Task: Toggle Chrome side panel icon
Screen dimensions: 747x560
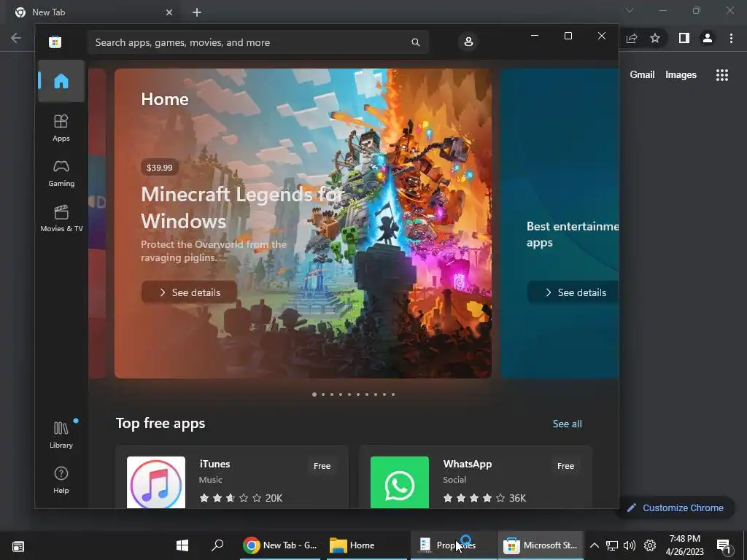Action: tap(684, 38)
